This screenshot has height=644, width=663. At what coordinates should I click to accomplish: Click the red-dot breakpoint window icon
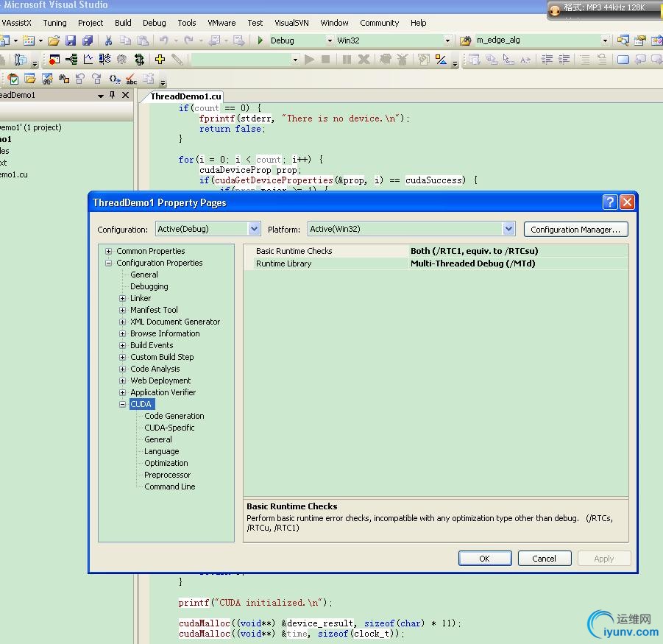[x=54, y=60]
